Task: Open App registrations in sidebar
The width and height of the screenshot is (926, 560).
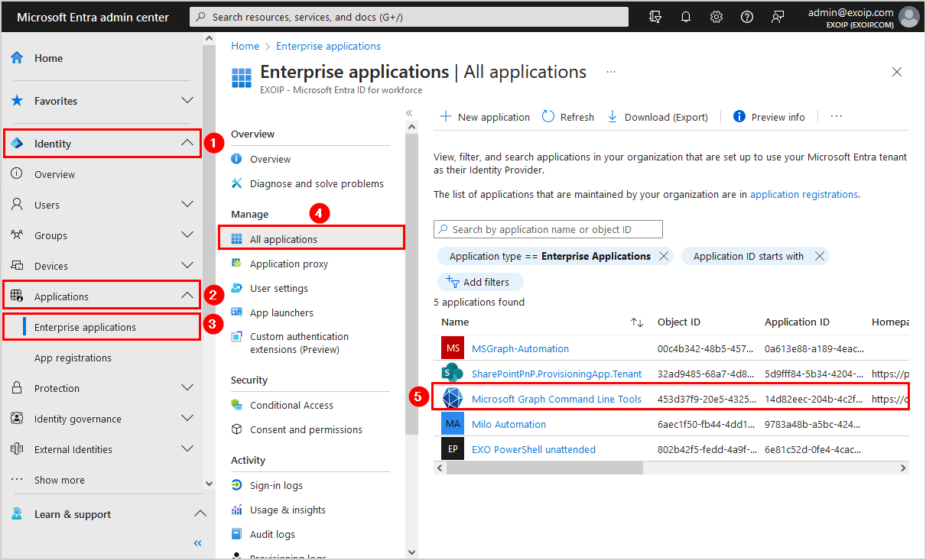Action: [x=73, y=358]
